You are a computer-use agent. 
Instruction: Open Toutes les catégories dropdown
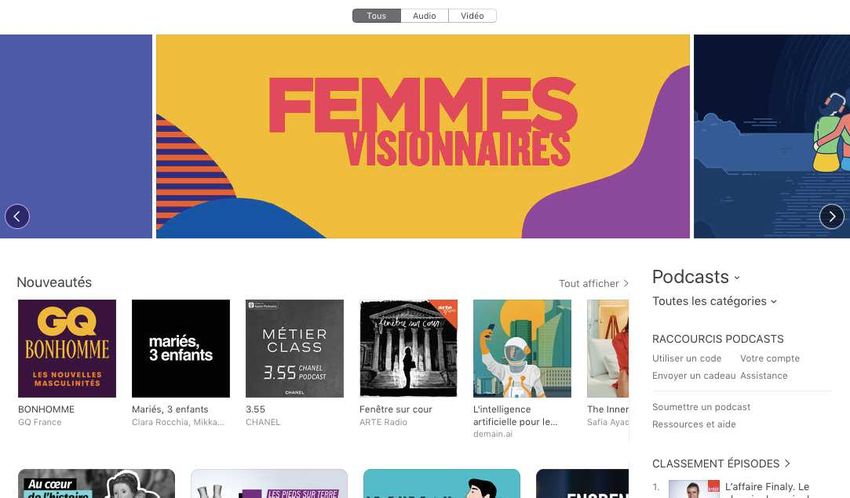pyautogui.click(x=714, y=301)
